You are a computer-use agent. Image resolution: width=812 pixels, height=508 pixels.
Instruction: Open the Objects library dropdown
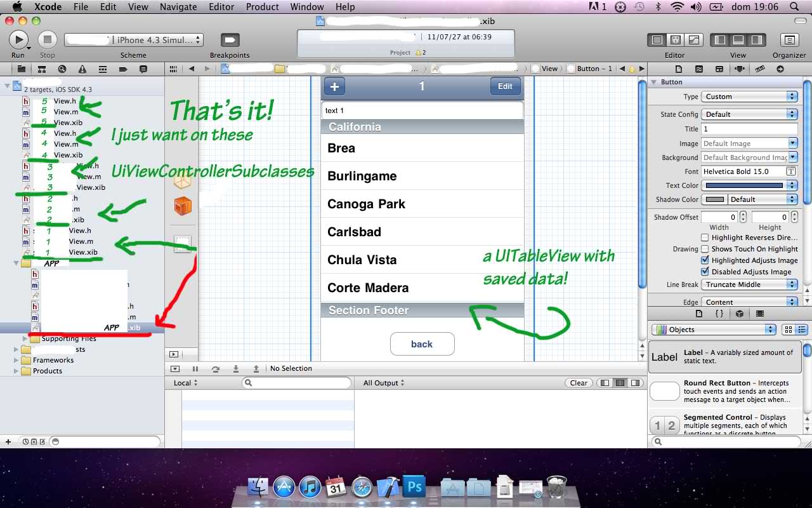coord(714,330)
